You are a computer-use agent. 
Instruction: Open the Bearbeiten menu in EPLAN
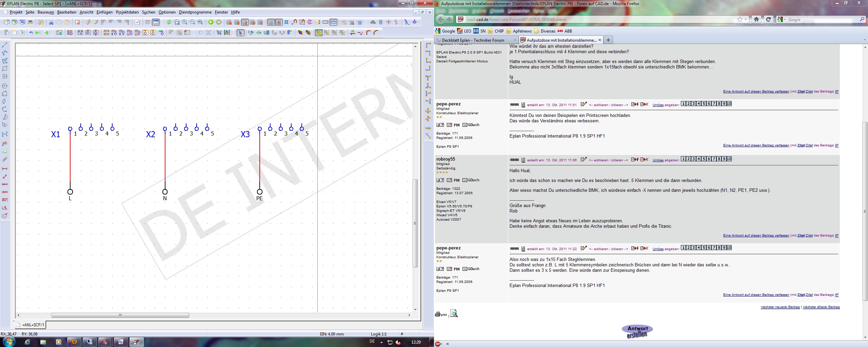pos(67,12)
